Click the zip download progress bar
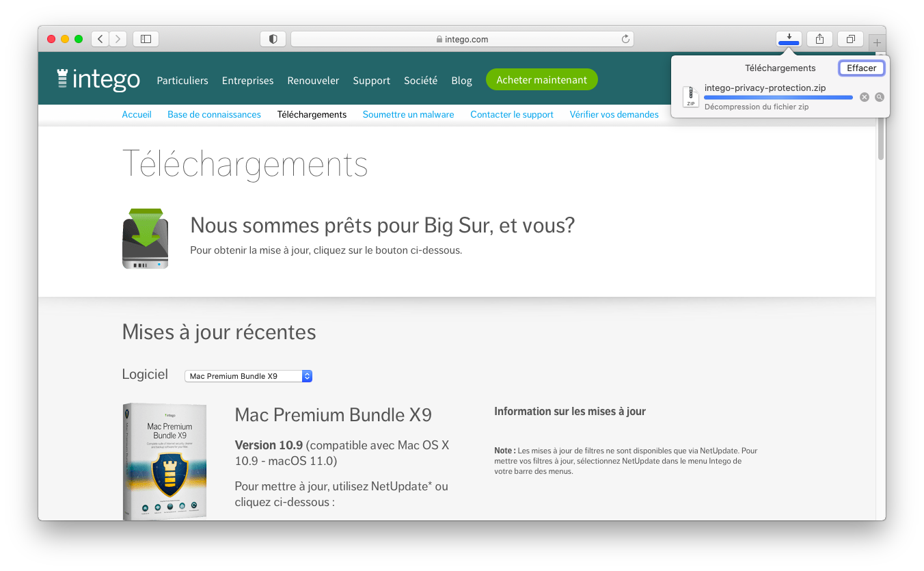 (x=778, y=98)
